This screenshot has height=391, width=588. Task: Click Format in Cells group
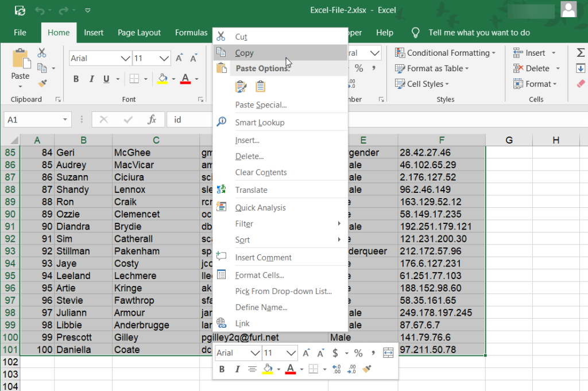[x=535, y=84]
